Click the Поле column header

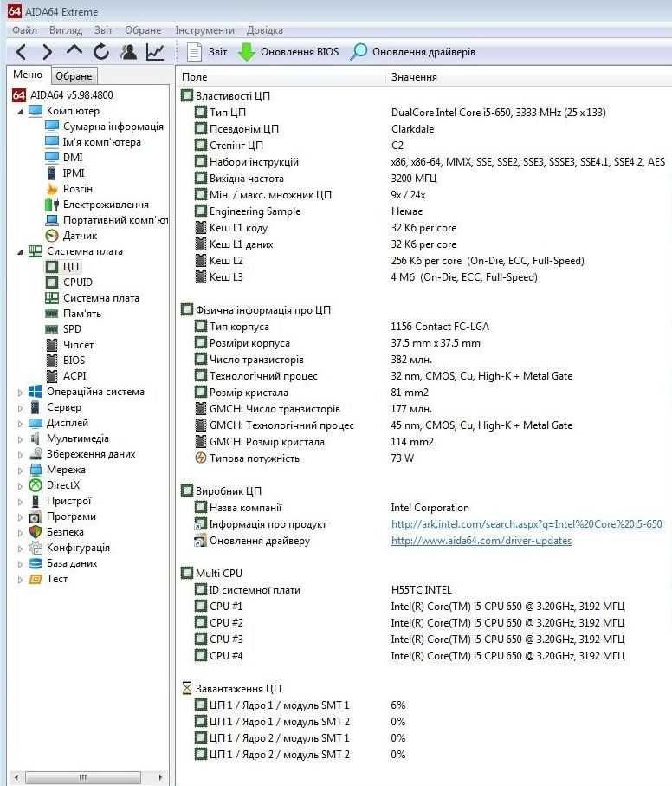click(194, 77)
